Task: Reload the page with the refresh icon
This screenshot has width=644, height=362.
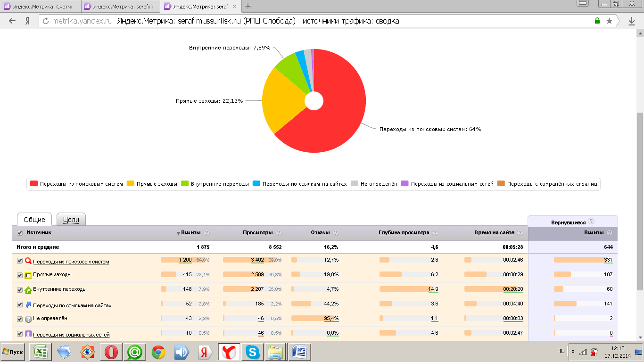Action: [46, 21]
